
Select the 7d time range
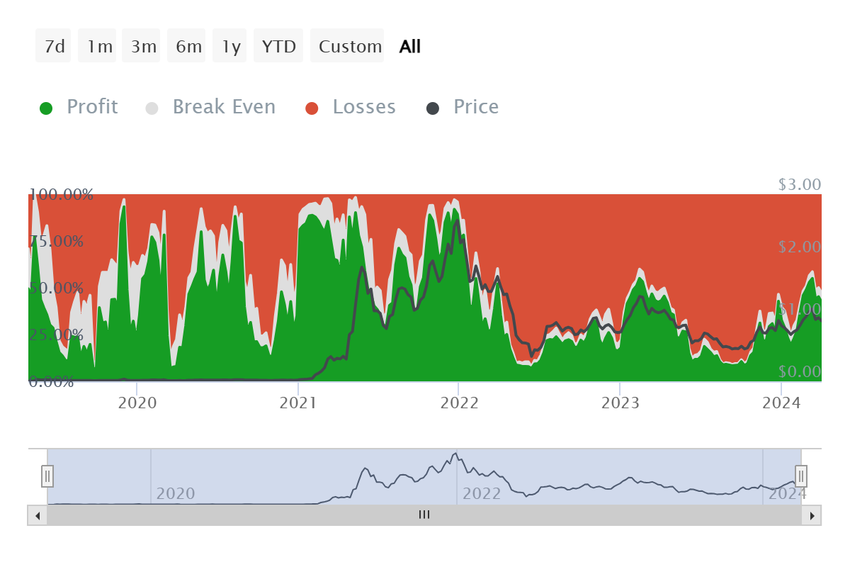53,46
